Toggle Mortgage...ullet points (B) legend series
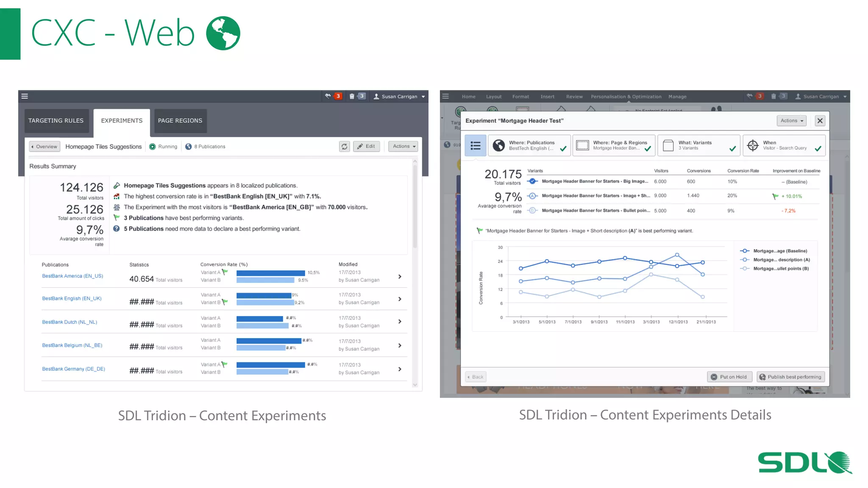Screen dimensions: 868x488 [774, 269]
